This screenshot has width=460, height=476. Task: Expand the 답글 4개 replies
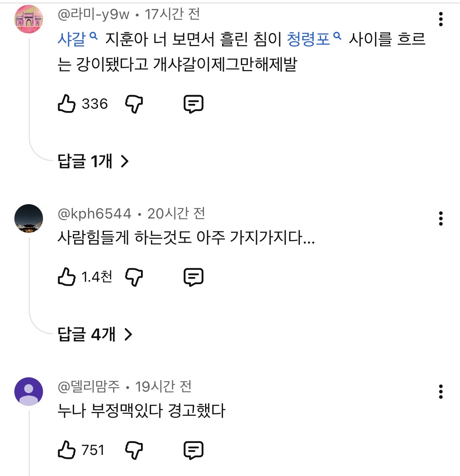(95, 334)
